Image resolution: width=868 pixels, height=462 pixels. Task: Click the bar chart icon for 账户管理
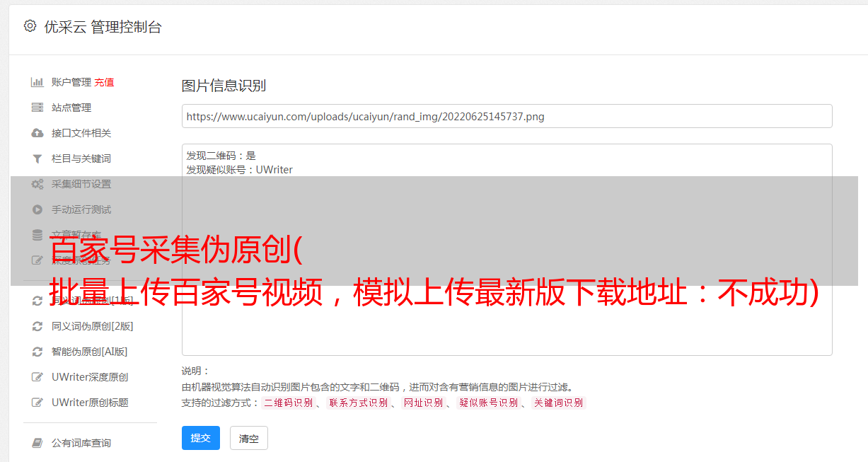click(x=37, y=82)
